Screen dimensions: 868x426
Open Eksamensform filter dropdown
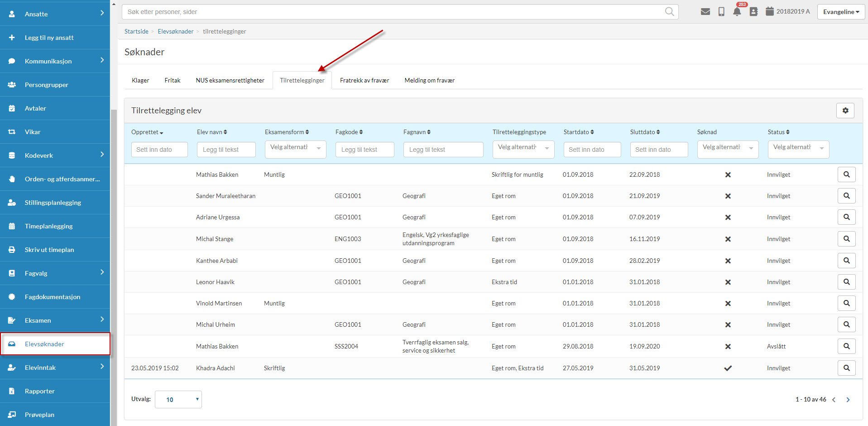(x=295, y=149)
